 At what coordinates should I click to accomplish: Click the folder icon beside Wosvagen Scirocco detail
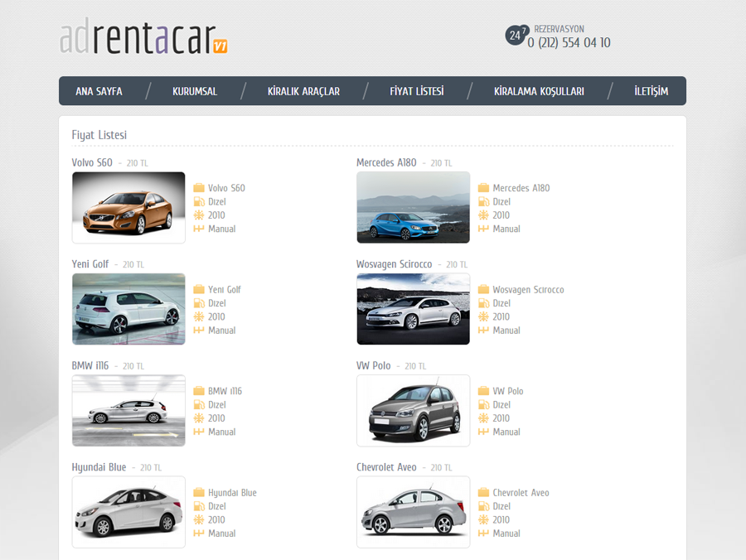tap(483, 289)
